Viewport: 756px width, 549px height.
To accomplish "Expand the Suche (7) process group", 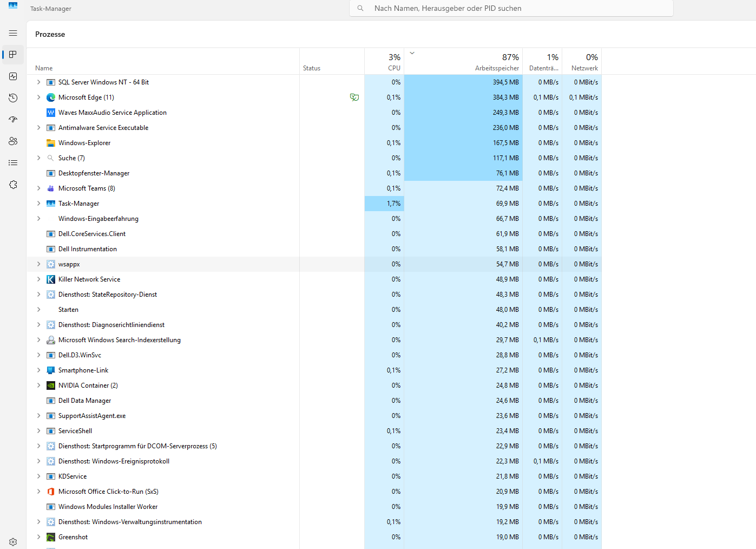I will (x=38, y=158).
